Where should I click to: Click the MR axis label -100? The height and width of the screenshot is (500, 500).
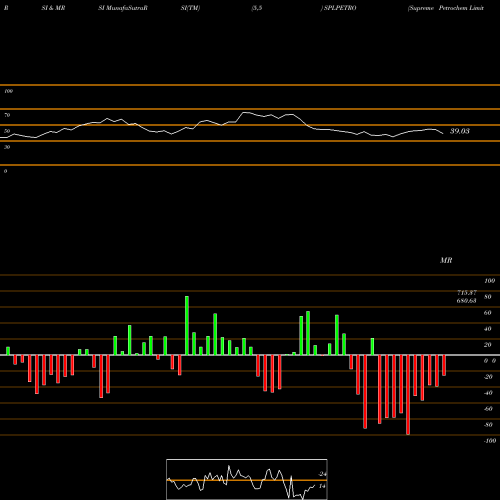tap(490, 441)
